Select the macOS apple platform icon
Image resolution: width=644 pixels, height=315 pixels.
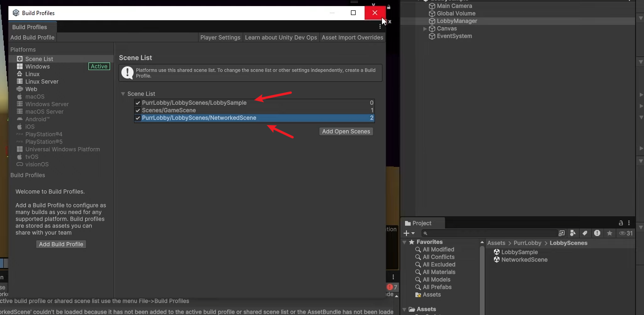coord(20,96)
